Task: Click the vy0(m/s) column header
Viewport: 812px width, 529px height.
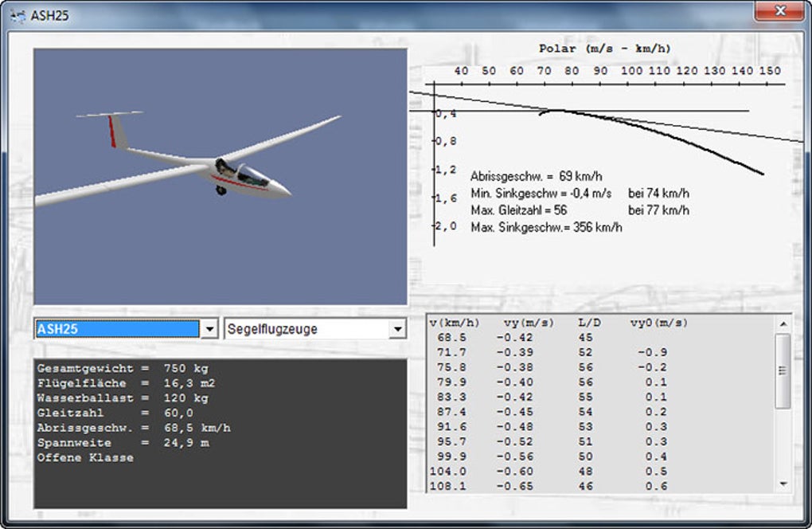Action: (x=658, y=323)
